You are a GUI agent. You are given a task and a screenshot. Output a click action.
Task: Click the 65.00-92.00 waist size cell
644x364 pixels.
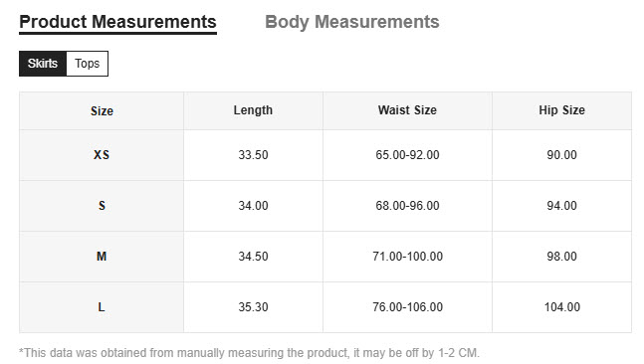pos(407,155)
